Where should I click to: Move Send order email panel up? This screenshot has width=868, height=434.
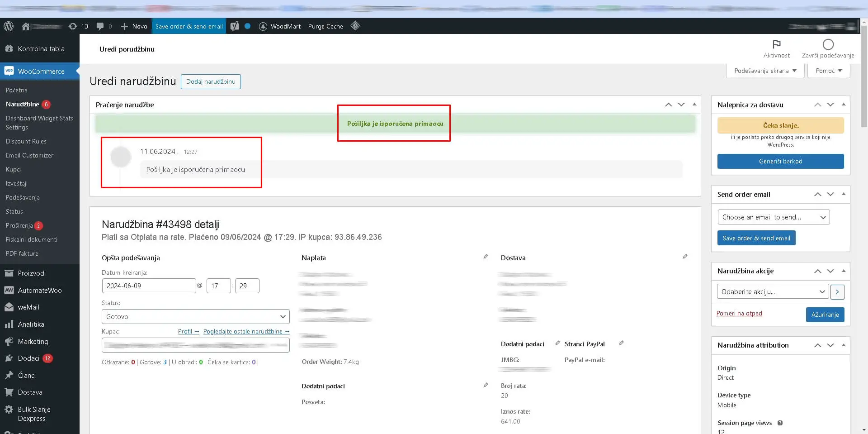pyautogui.click(x=818, y=194)
